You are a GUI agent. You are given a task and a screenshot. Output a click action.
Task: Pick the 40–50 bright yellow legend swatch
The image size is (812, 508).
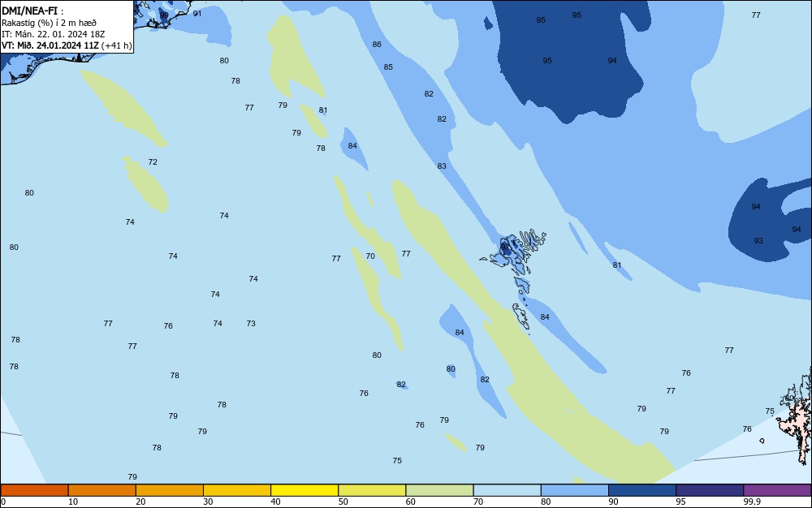pyautogui.click(x=304, y=490)
